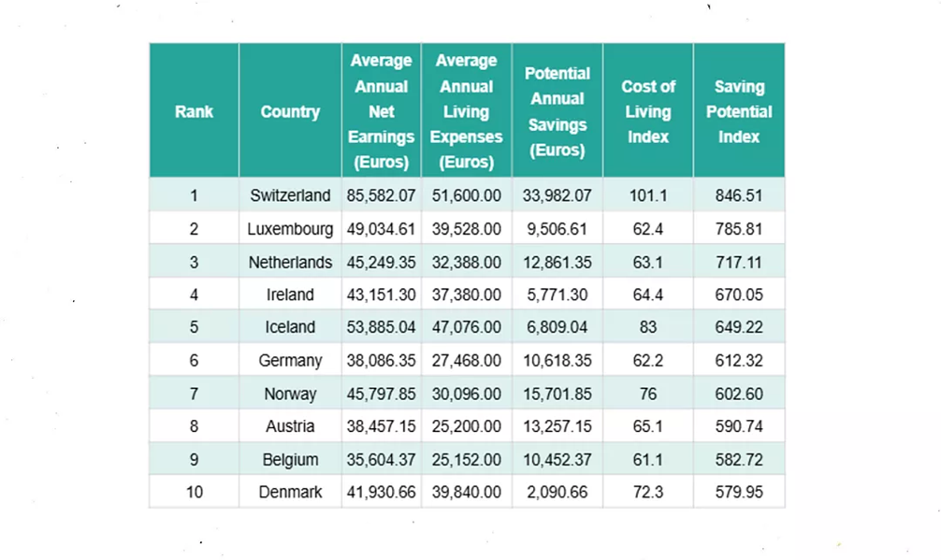Click Switzerland's saving potential index 846.51
941x560 pixels.
point(739,195)
